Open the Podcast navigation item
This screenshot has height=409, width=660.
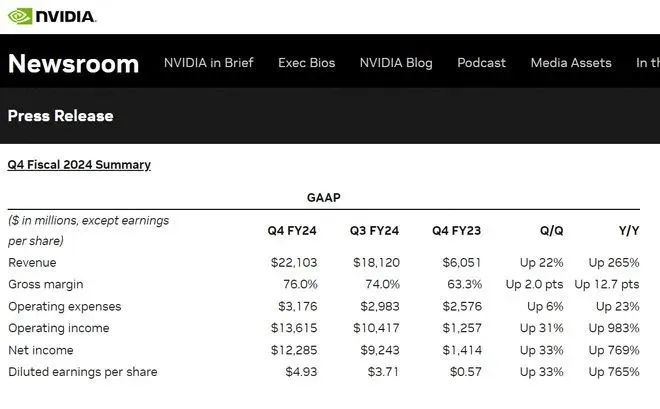click(x=482, y=63)
